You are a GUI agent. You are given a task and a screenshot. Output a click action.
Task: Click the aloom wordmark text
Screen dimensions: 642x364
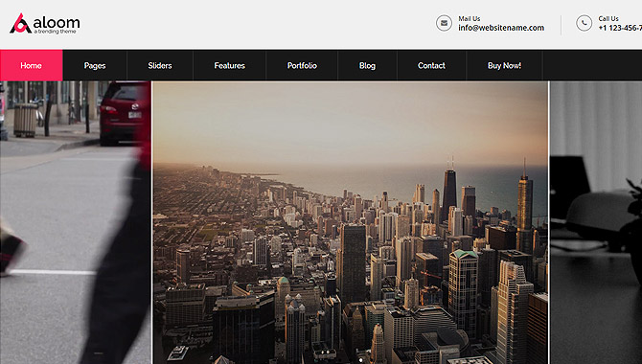tap(57, 22)
